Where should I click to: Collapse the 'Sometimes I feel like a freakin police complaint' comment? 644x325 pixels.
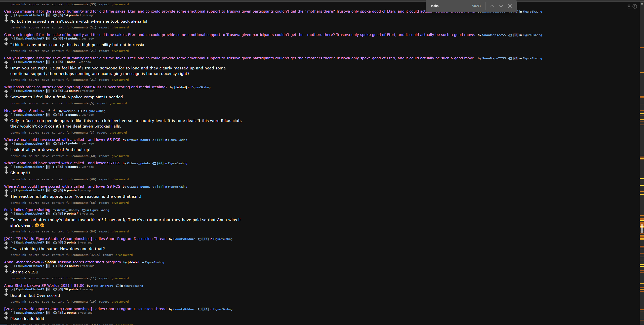pyautogui.click(x=13, y=91)
